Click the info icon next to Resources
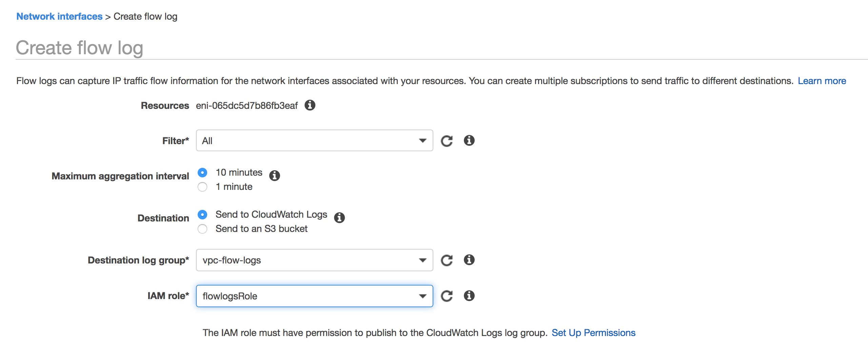This screenshot has width=868, height=354. pyautogui.click(x=310, y=105)
